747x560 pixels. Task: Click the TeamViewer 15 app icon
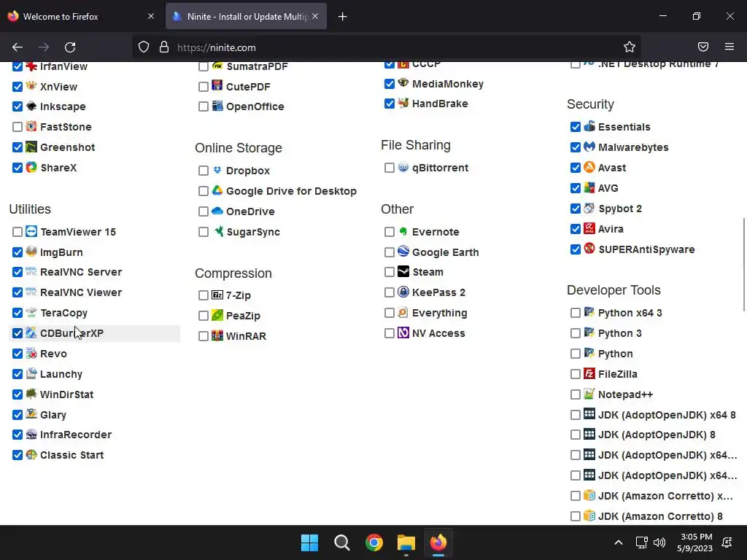click(31, 232)
